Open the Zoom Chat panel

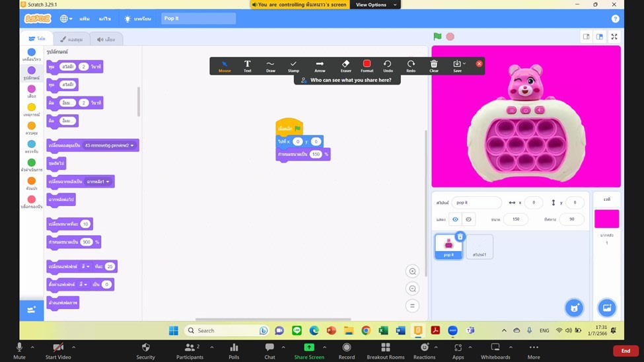(x=269, y=351)
